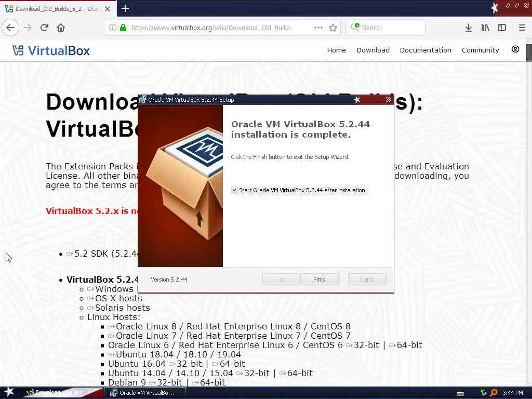Click Finish to exit the Setup Wizard

320,279
